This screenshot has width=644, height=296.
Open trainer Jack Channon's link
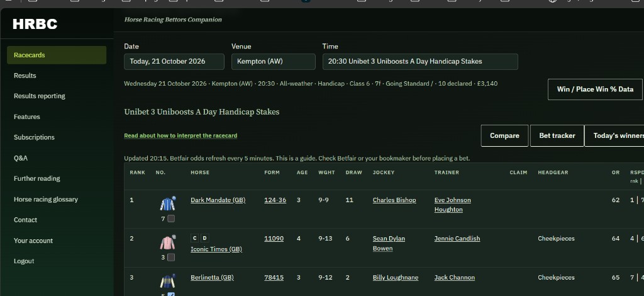[455, 278]
